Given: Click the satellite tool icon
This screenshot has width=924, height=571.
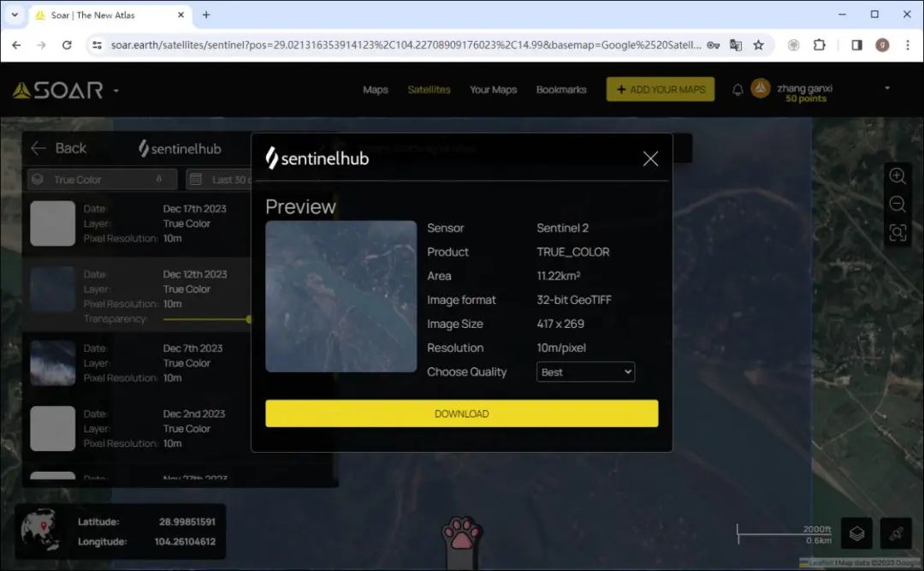Looking at the screenshot, I should 896,533.
